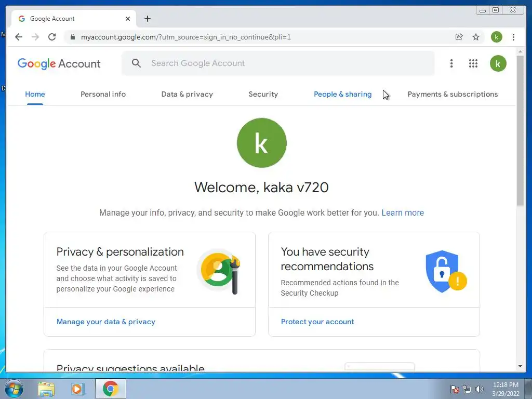Click Privacy suggestions available heading
532x399 pixels.
[130, 368]
